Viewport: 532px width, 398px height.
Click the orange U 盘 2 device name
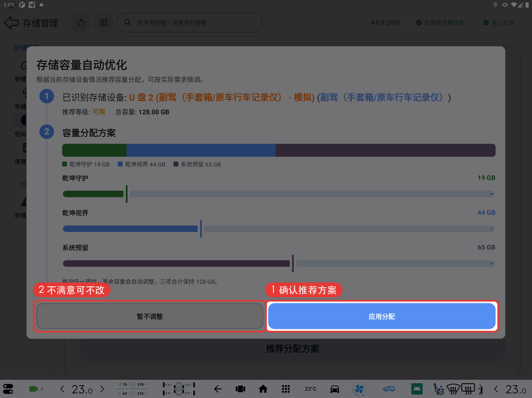[x=222, y=98]
